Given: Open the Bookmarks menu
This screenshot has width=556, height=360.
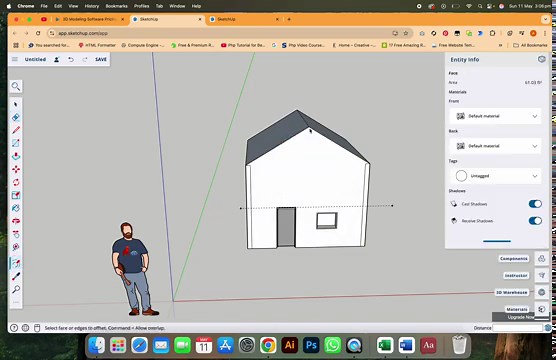Looking at the screenshot, I should point(116,6).
